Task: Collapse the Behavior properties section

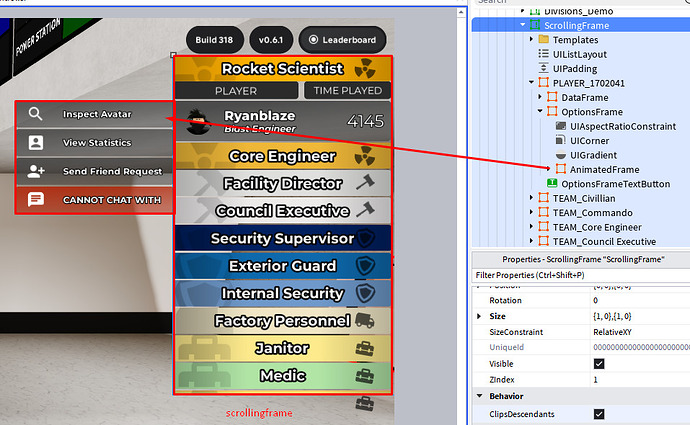Action: (x=480, y=396)
